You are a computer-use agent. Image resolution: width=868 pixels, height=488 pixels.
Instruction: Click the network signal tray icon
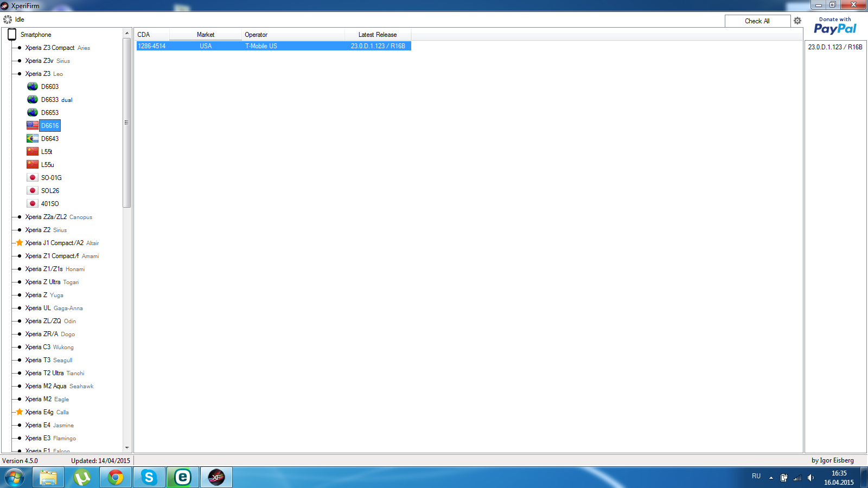(797, 478)
